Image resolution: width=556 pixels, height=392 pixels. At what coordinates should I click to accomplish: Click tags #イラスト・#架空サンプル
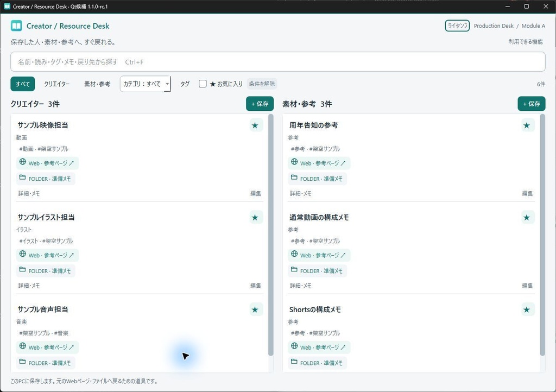(x=46, y=241)
